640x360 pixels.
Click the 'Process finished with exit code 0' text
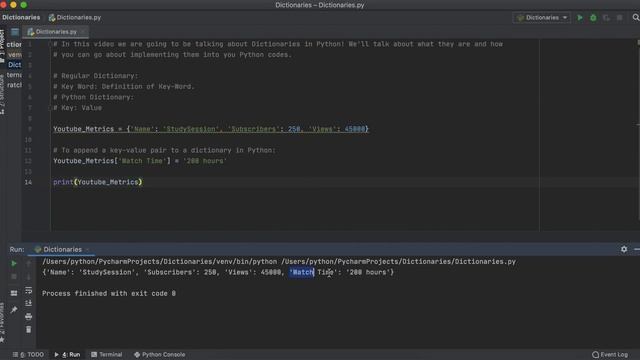(x=109, y=293)
